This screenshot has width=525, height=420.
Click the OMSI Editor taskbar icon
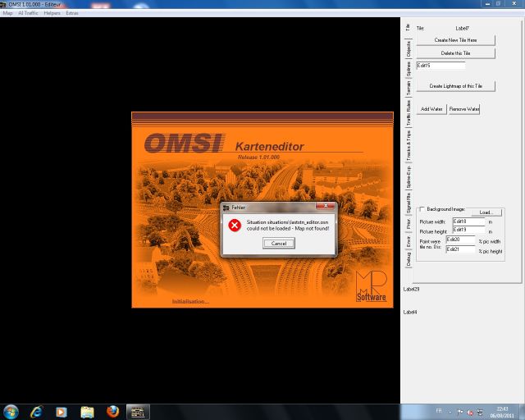[x=138, y=412]
